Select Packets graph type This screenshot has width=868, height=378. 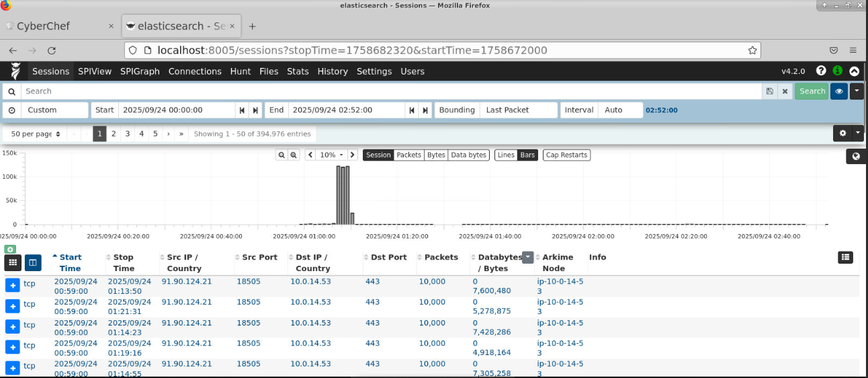coord(408,155)
